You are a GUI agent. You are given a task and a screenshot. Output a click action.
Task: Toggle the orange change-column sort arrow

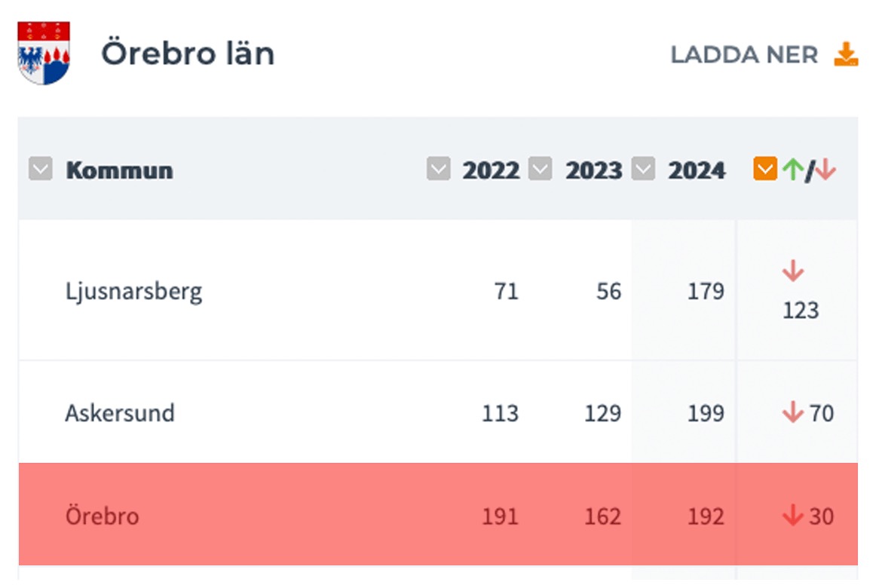point(764,170)
